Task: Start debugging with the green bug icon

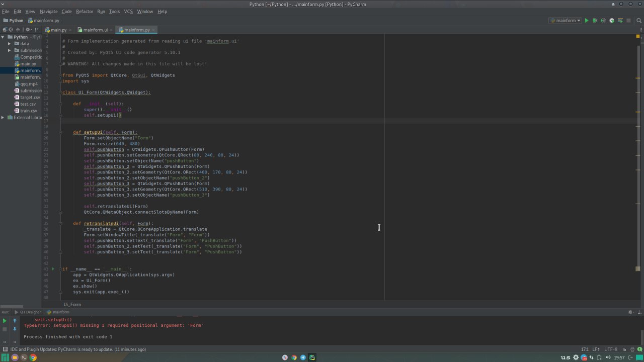Action: tap(595, 21)
